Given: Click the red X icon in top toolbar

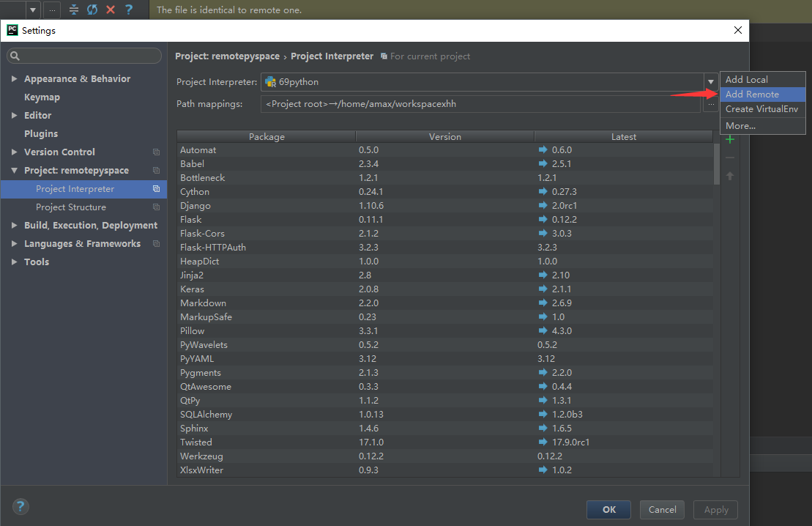Looking at the screenshot, I should coord(111,10).
